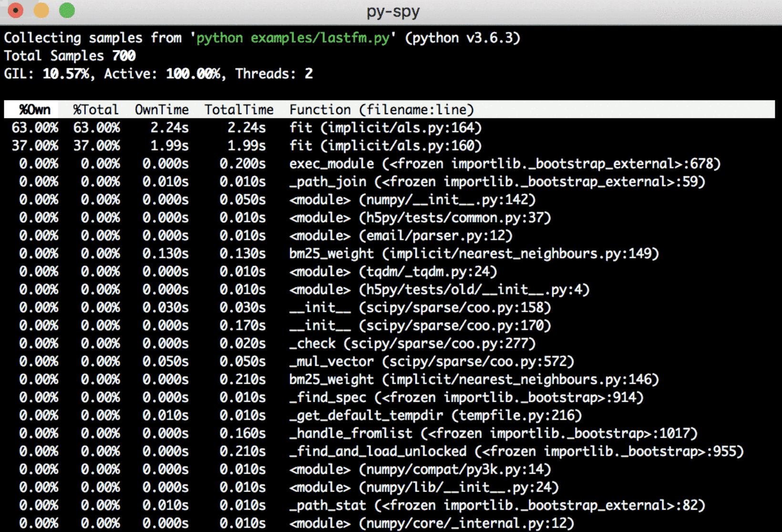Select the TotalTime column header
This screenshot has height=532, width=782.
point(239,110)
